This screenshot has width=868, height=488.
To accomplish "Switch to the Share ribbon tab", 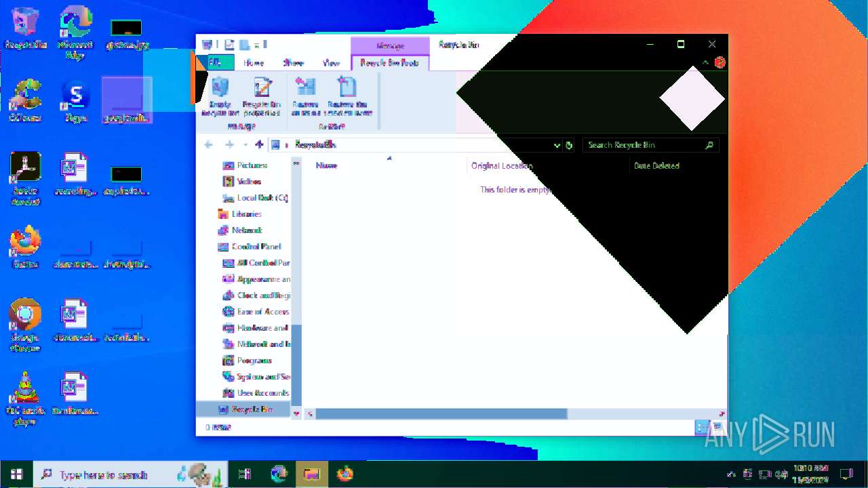I will [293, 62].
